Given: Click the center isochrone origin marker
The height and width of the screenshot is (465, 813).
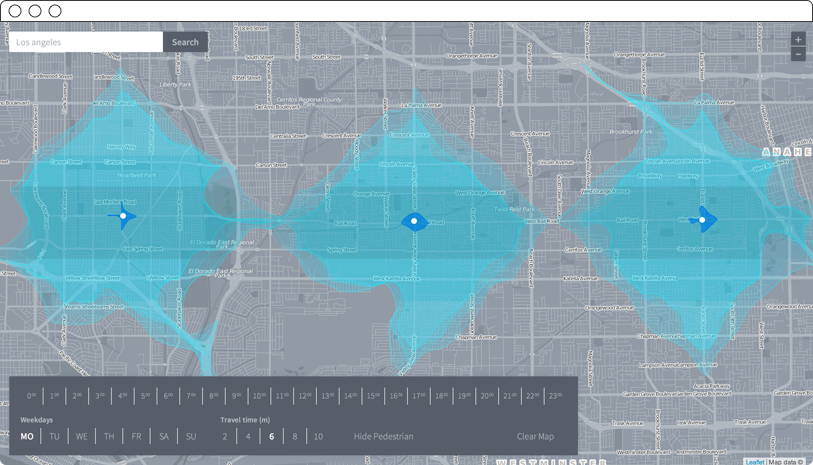Looking at the screenshot, I should tap(414, 221).
